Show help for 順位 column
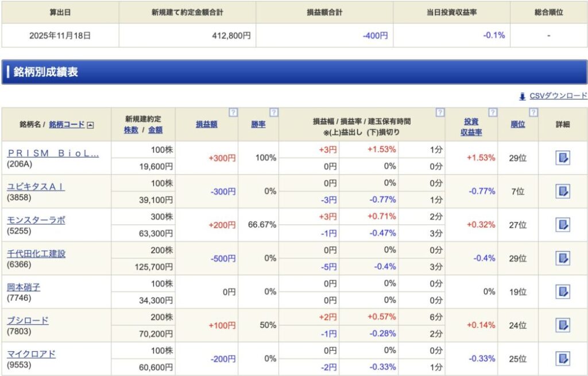 click(x=533, y=113)
